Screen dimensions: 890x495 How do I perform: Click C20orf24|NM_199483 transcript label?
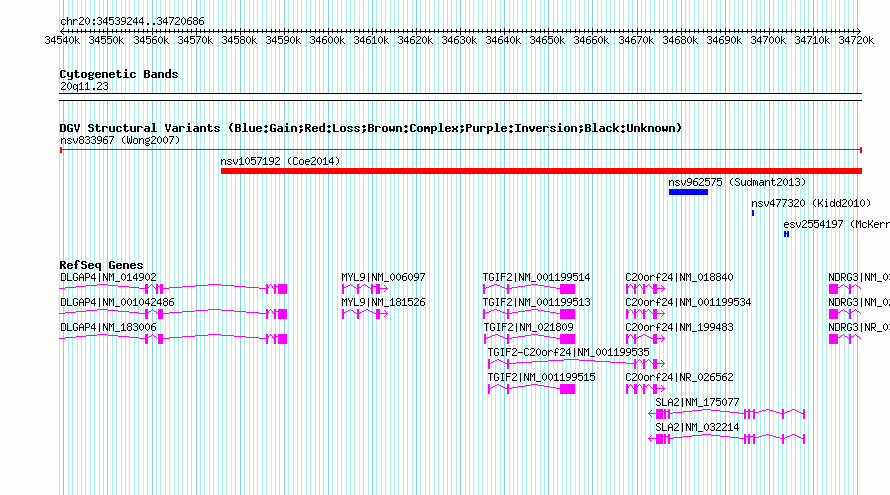click(679, 328)
